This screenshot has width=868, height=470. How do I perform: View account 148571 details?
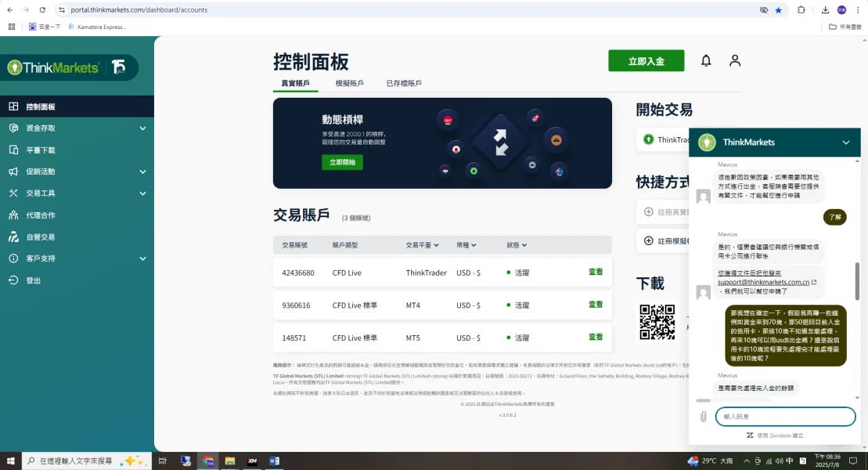click(596, 337)
